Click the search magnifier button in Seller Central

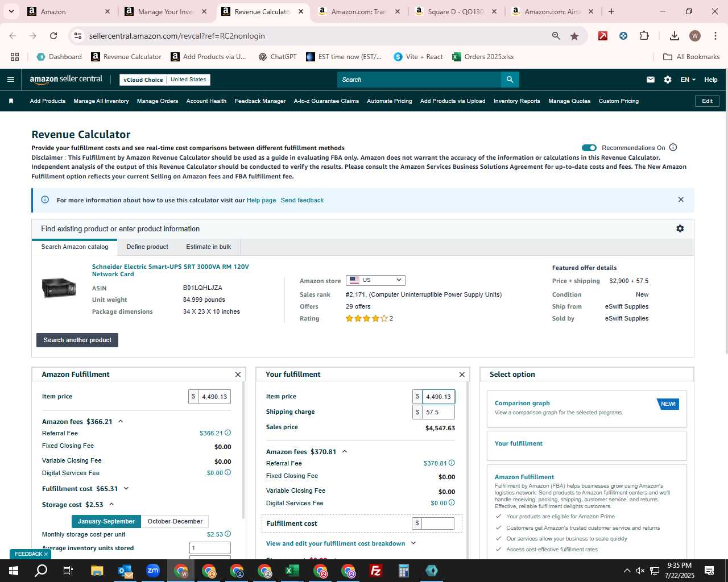click(510, 80)
